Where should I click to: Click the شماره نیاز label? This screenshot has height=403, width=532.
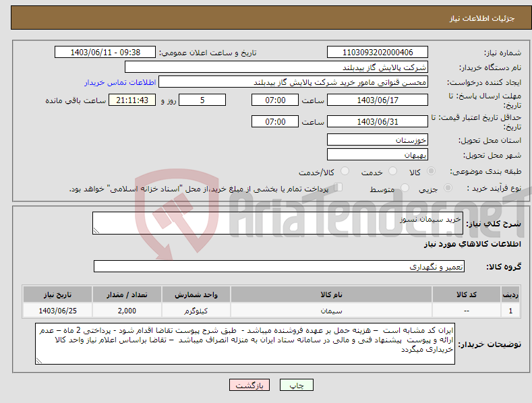502,53
